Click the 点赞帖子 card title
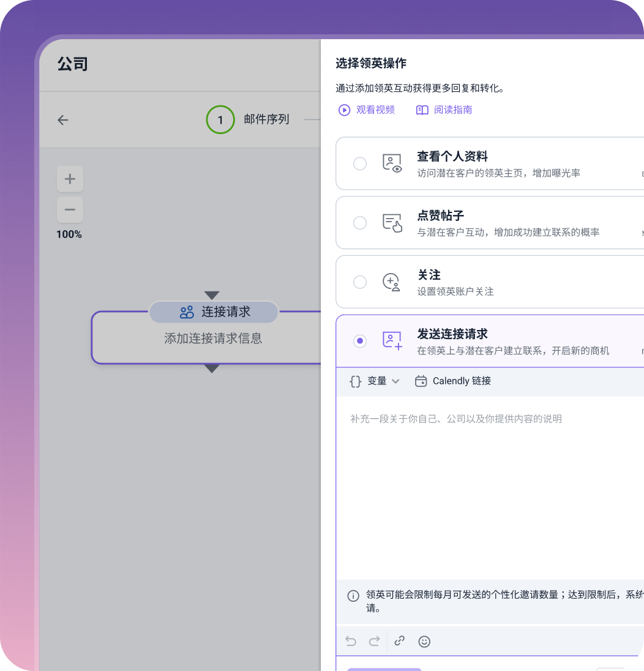The height and width of the screenshot is (671, 644). pyautogui.click(x=440, y=216)
